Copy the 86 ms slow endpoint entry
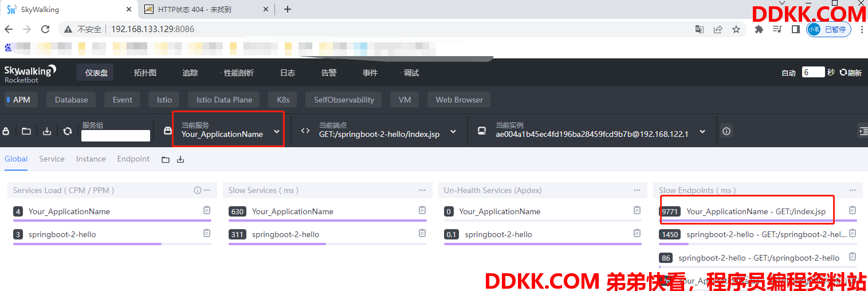Image resolution: width=868 pixels, height=291 pixels. [x=853, y=257]
